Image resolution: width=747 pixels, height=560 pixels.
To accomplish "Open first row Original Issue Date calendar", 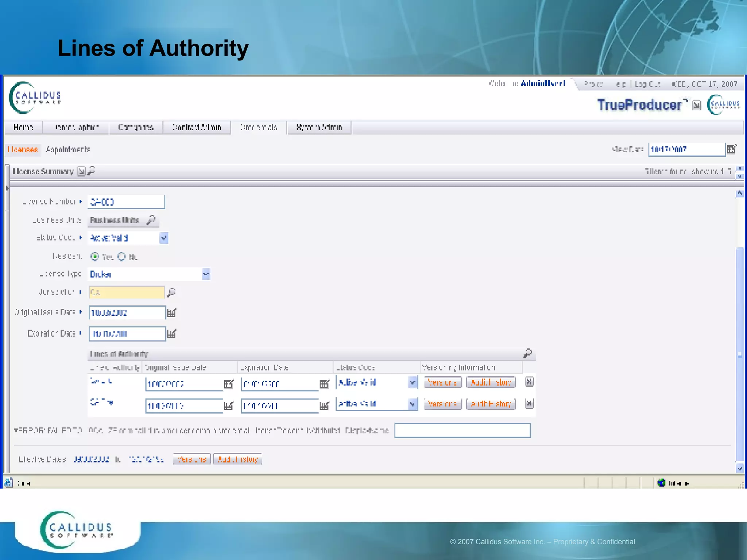I will (x=229, y=384).
